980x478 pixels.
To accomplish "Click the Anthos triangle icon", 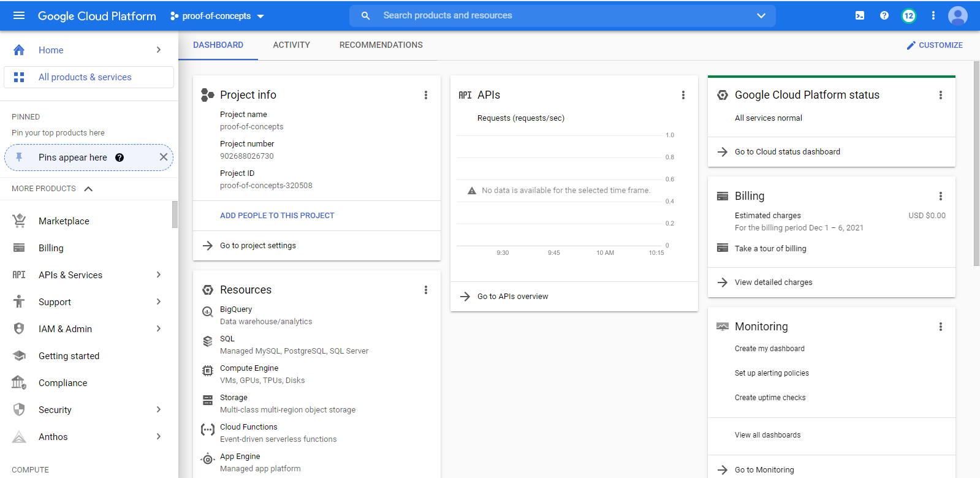I will pos(19,436).
